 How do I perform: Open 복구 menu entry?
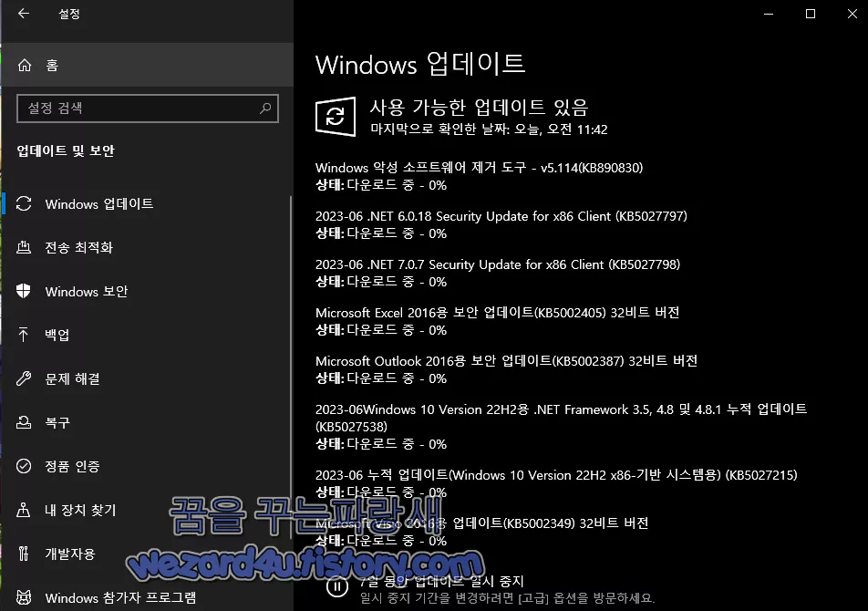tap(146, 422)
